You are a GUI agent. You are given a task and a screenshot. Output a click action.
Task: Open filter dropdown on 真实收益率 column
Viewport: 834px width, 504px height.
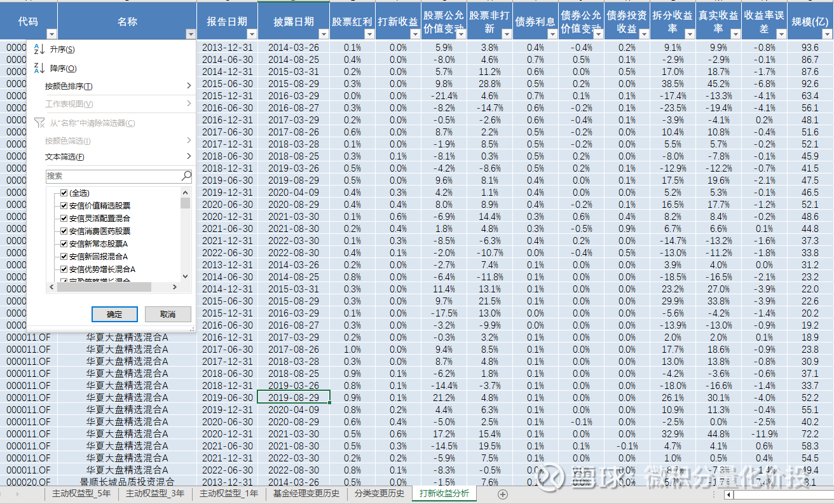click(735, 34)
